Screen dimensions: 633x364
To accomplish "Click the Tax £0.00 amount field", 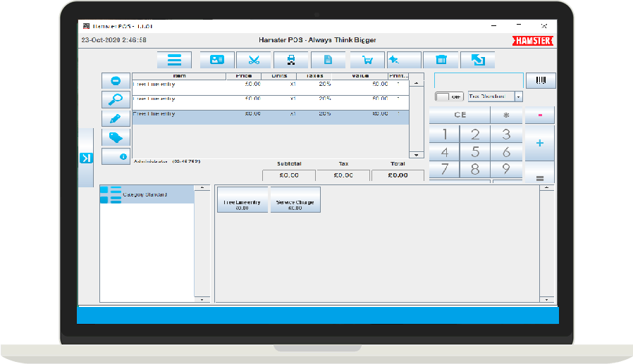I will click(343, 175).
